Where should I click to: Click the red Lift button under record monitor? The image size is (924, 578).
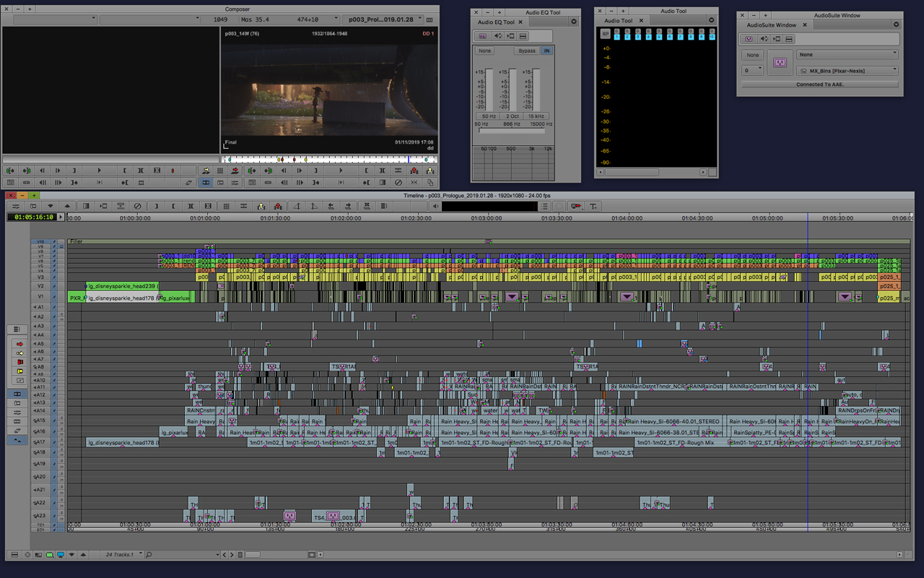414,171
